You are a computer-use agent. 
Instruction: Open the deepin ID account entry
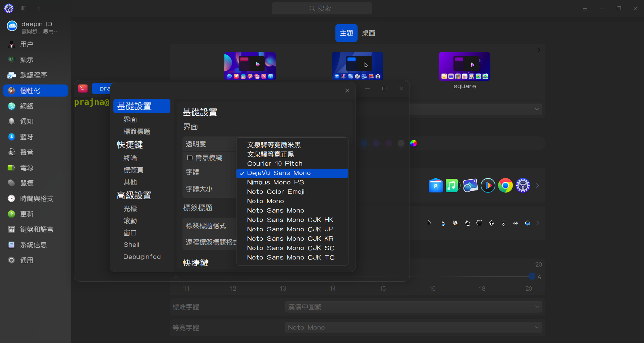pos(36,27)
